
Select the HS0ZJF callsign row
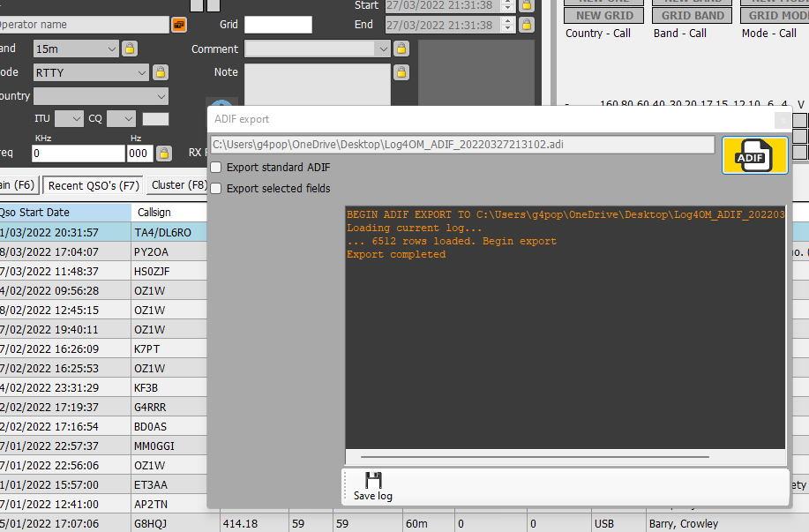coord(103,272)
